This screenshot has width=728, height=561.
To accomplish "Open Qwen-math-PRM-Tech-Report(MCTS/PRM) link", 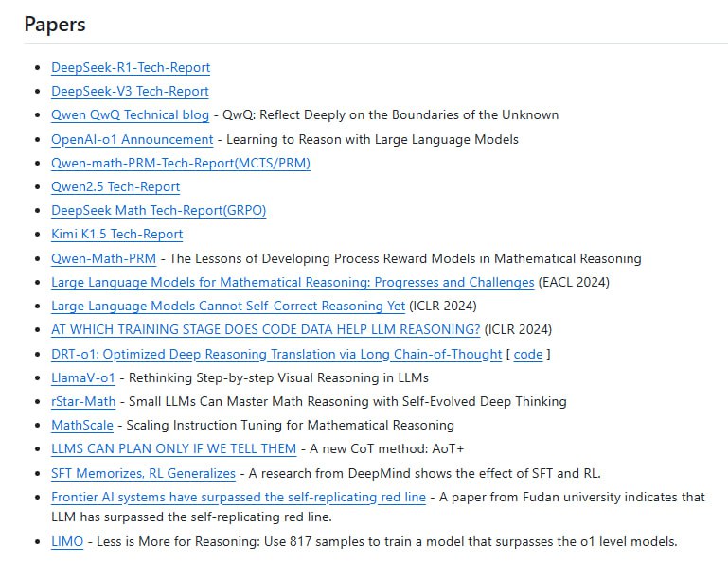I will (x=181, y=164).
